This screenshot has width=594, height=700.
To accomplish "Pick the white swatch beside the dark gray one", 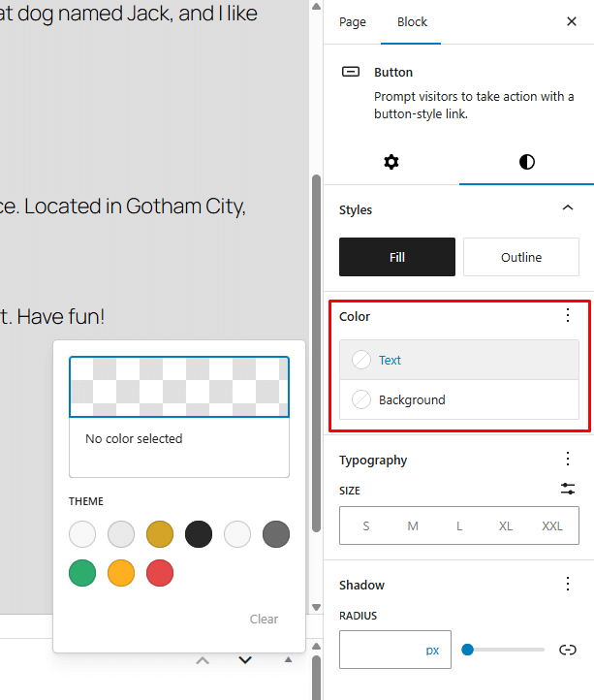I will click(237, 534).
